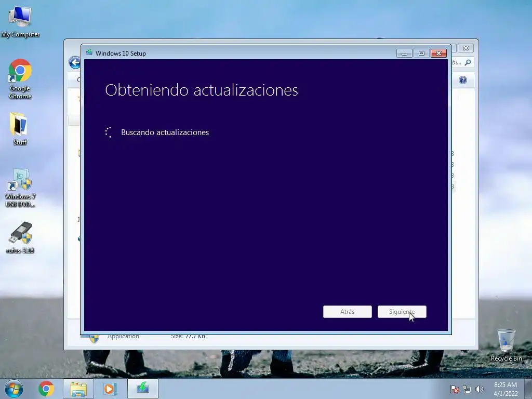The width and height of the screenshot is (532, 399).
Task: Select Windows 10 Setup taskbar button
Action: [143, 389]
